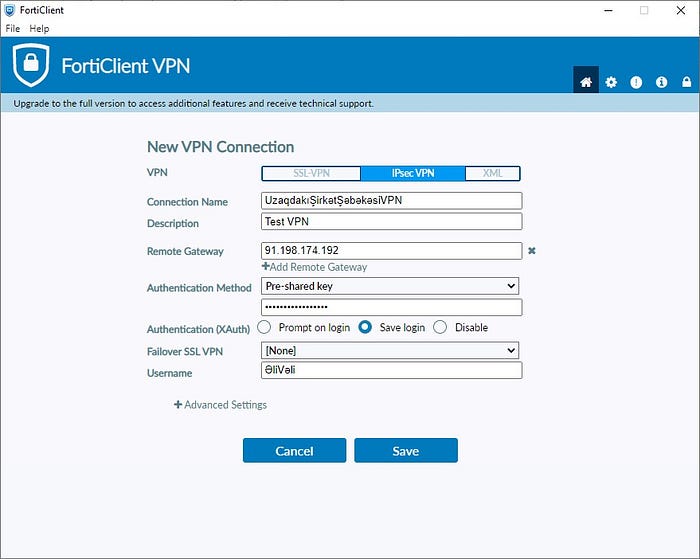Click the Cancel button
700x559 pixels.
(295, 451)
